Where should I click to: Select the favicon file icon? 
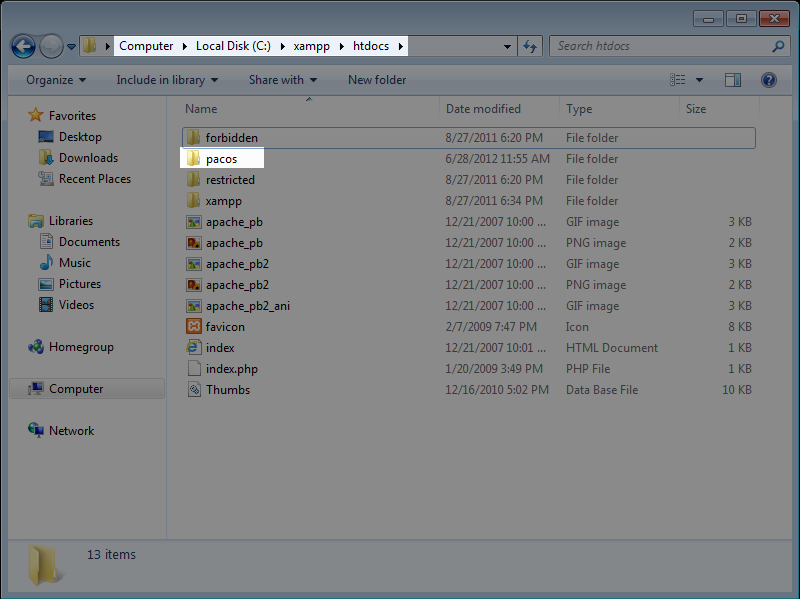[193, 327]
